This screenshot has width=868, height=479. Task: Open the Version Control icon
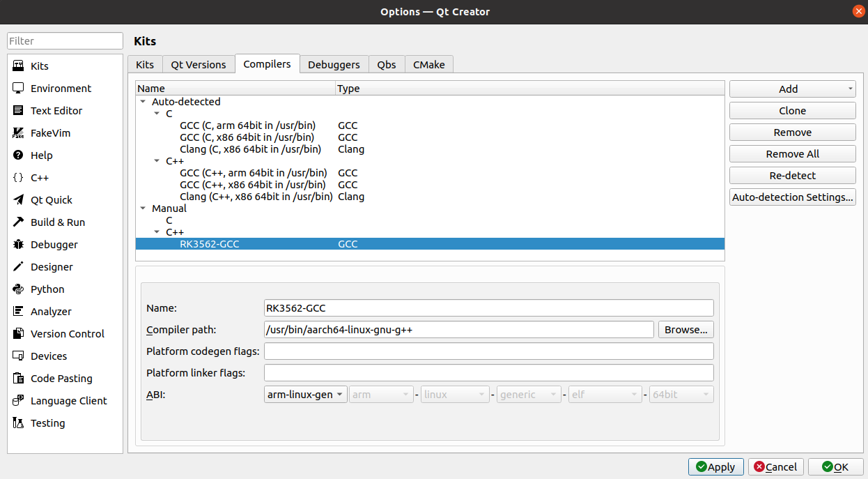point(18,333)
